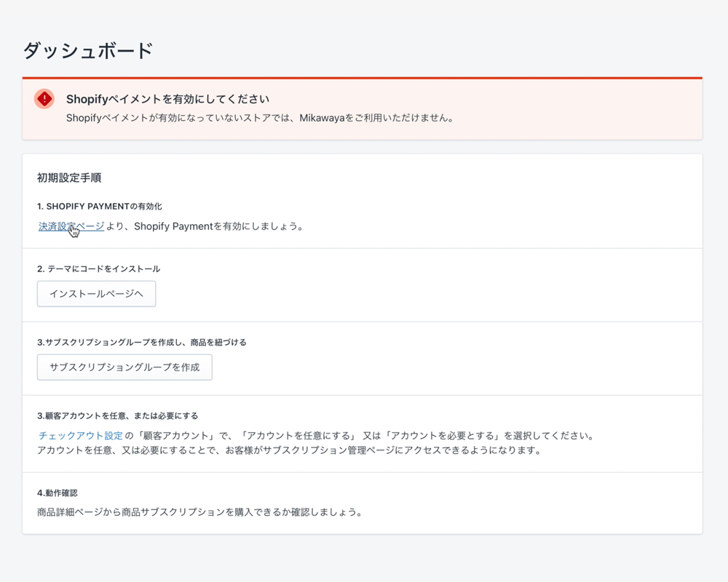Open the チェックアウト設定 link
Screen dimensions: 728x582
point(80,435)
